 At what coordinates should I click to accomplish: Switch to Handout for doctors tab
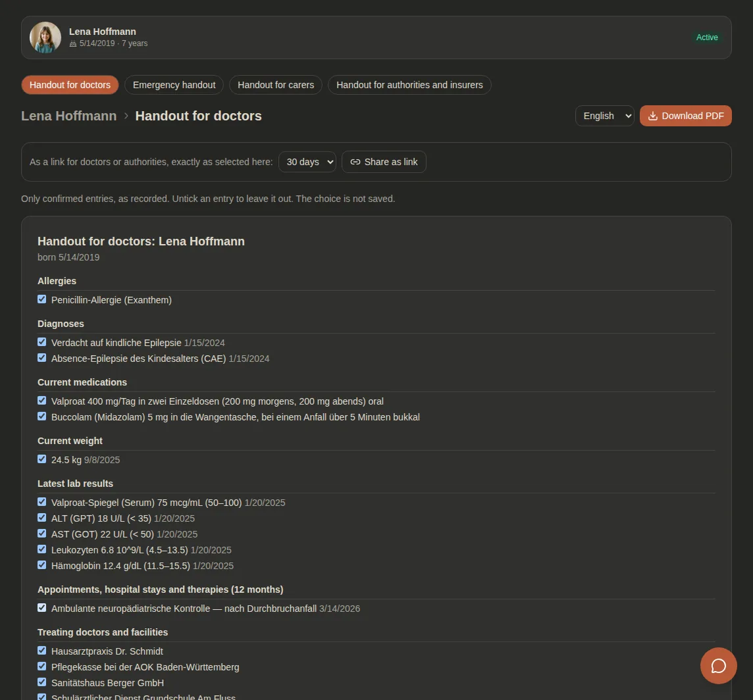coord(70,85)
